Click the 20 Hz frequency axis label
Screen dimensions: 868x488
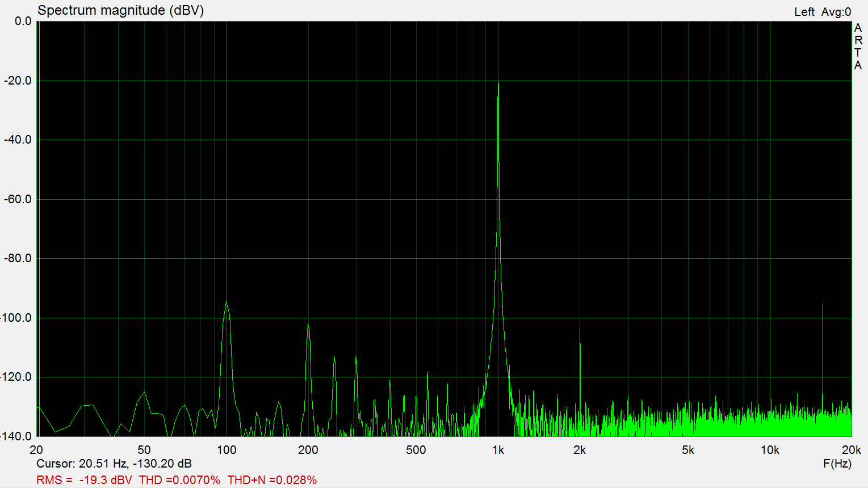36,450
